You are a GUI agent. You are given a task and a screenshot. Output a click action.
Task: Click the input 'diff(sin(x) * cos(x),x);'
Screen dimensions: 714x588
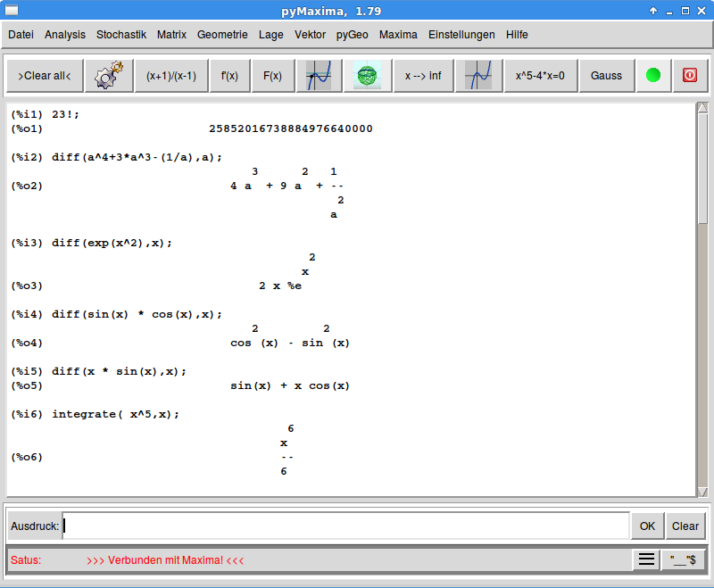click(137, 314)
